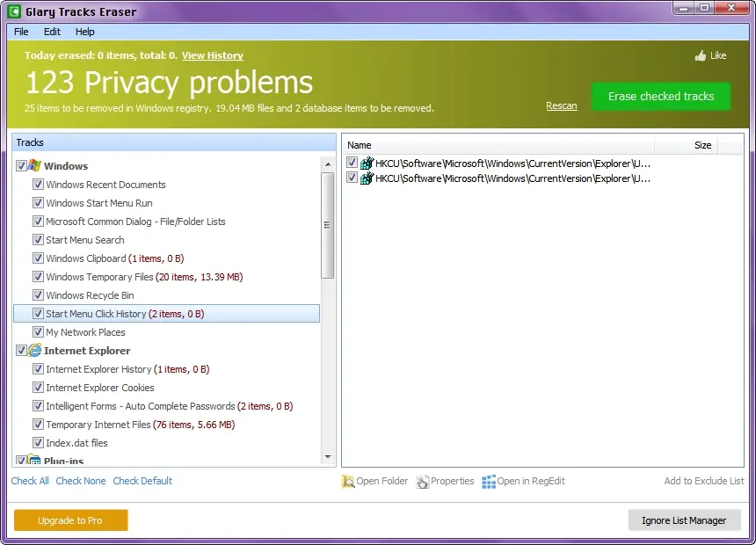This screenshot has width=756, height=545.
Task: Toggle Internet Explorer Cookies checkbox
Action: click(x=38, y=388)
